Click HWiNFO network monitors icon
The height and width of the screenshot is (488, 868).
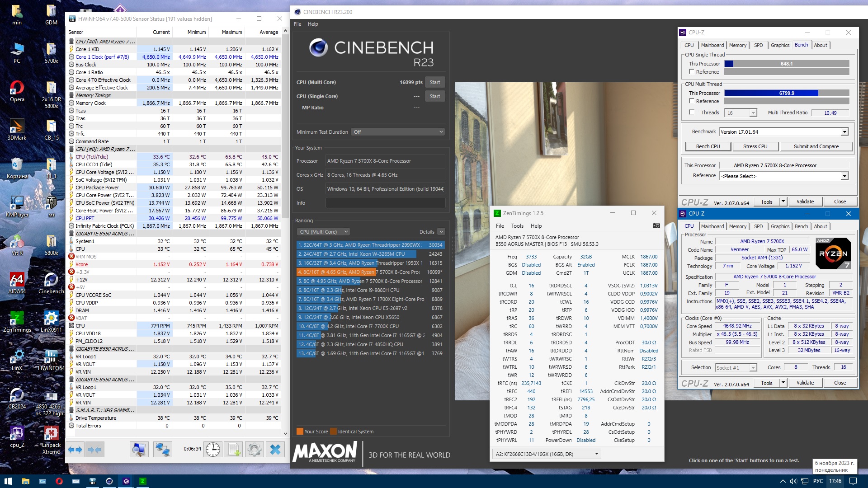pyautogui.click(x=162, y=450)
